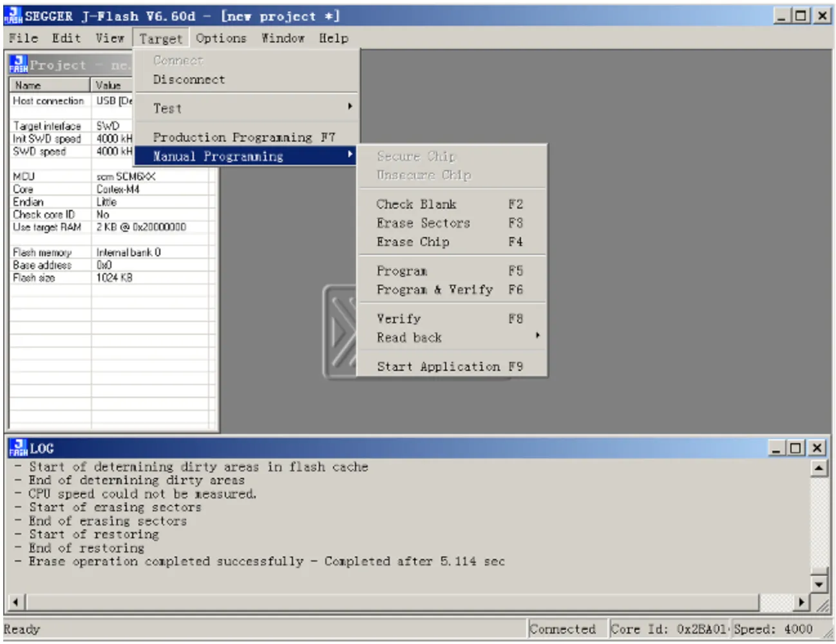Click the Name column header
This screenshot has height=644, width=836.
[x=50, y=85]
